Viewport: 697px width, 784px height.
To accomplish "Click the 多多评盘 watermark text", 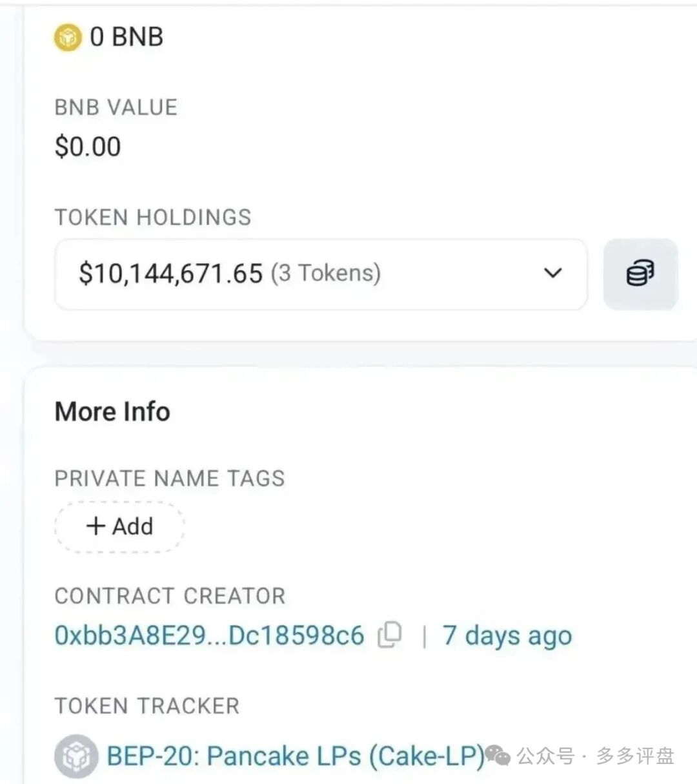I will point(635,756).
